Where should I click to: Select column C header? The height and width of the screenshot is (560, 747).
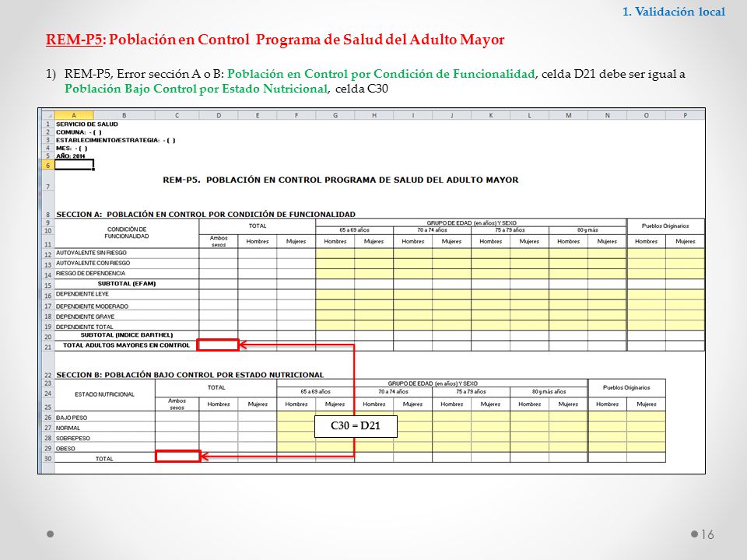177,115
